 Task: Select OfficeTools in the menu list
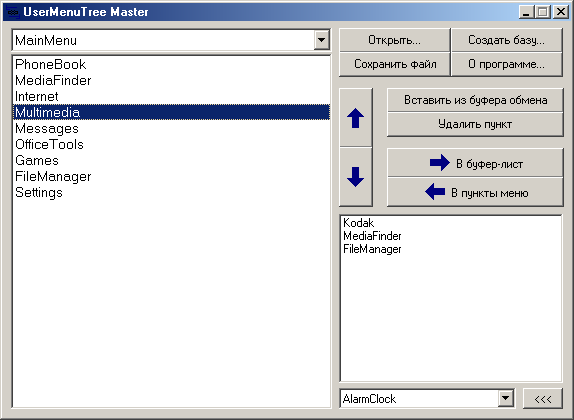click(171, 145)
